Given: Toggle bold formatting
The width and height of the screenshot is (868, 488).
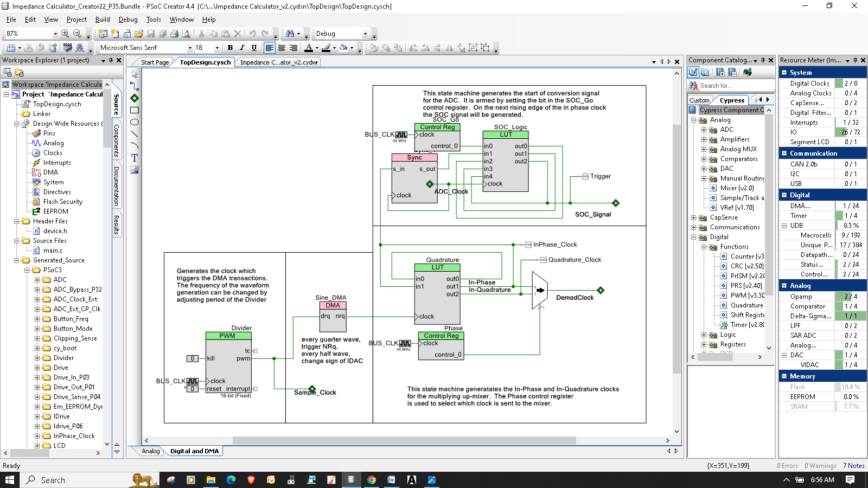Looking at the screenshot, I should [x=230, y=48].
